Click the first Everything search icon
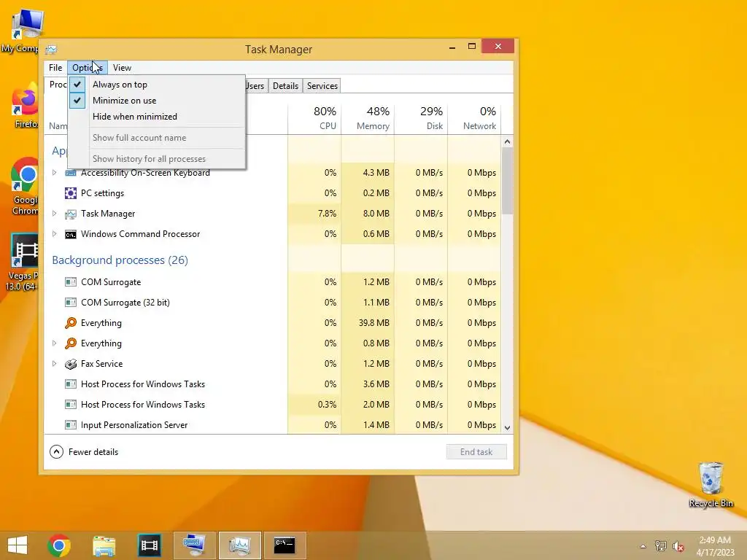747x560 pixels. click(71, 323)
